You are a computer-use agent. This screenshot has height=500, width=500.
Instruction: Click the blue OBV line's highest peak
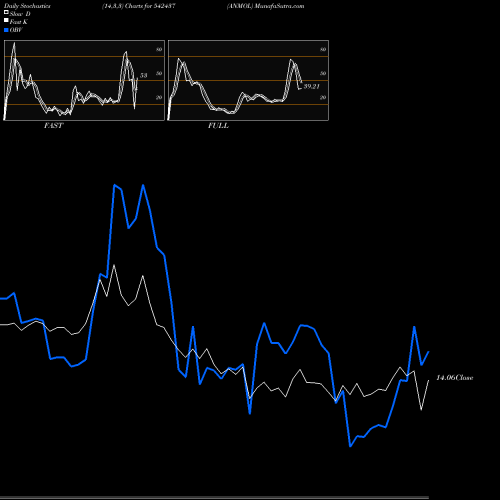tap(114, 185)
